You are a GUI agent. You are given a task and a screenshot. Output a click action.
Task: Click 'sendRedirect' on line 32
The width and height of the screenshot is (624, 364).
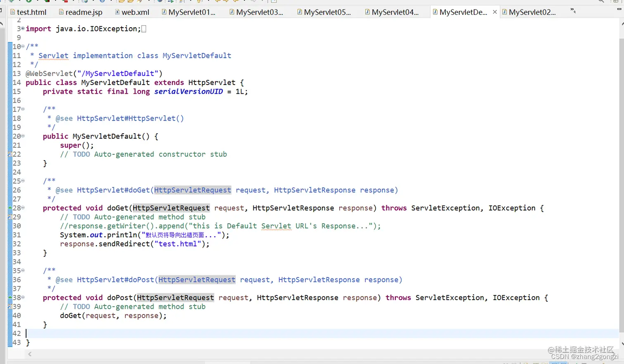click(x=124, y=244)
